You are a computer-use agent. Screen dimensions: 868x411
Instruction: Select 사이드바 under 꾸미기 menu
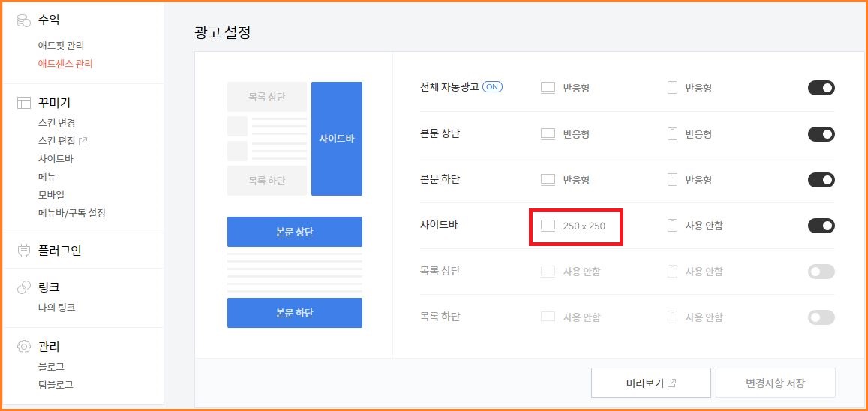[x=56, y=159]
